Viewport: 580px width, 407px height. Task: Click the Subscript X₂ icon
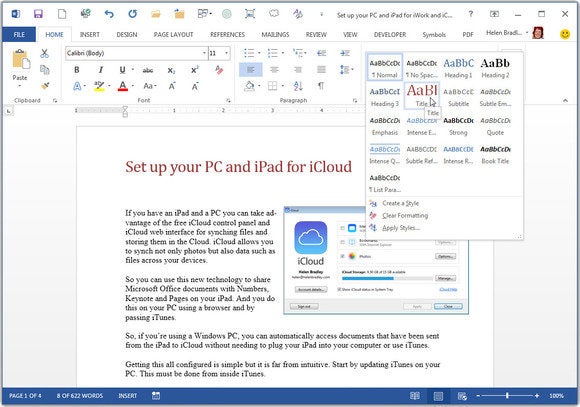tap(171, 70)
